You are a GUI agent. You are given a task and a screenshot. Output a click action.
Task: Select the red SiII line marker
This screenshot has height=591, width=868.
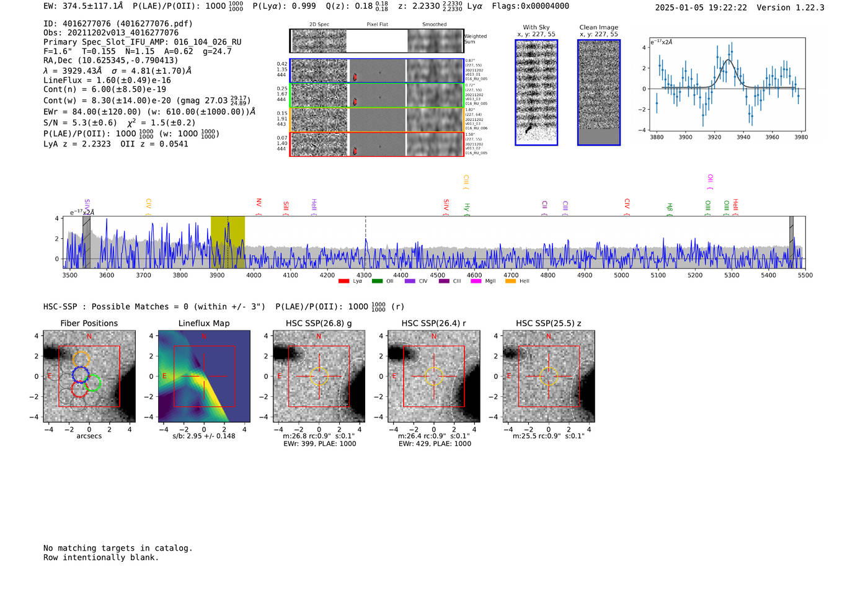tap(286, 207)
